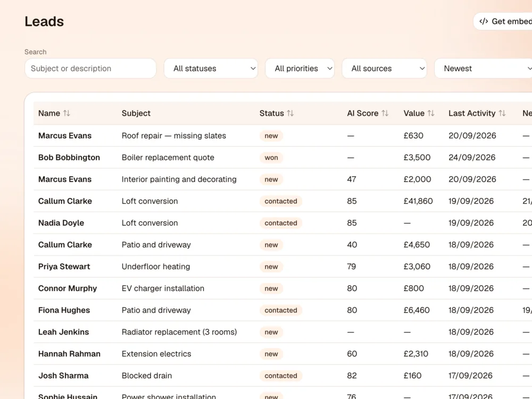Viewport: 532px width, 399px height.
Task: Click the Subject column header
Action: (x=136, y=113)
